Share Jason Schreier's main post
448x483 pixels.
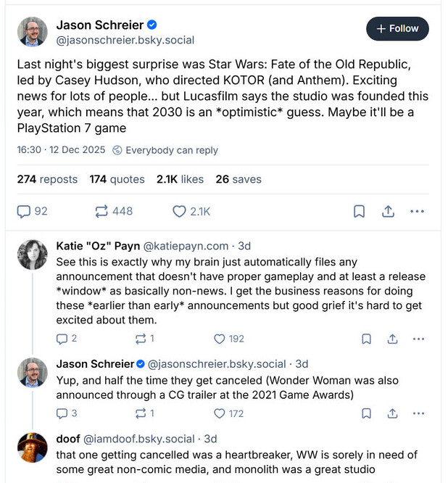click(x=388, y=211)
